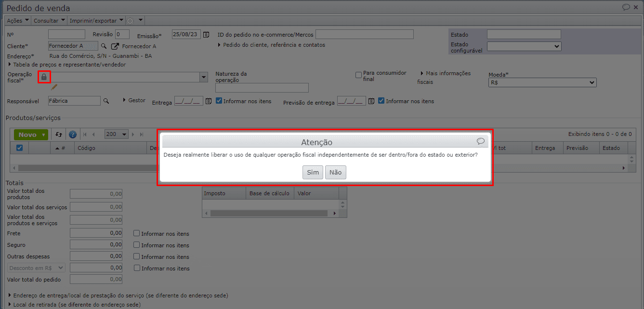
Task: Check Informar nos itens for Desconto
Action: tap(137, 268)
